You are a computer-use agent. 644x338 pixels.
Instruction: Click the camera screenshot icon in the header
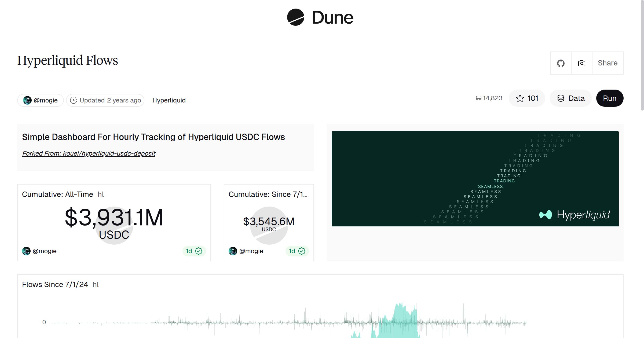[581, 63]
